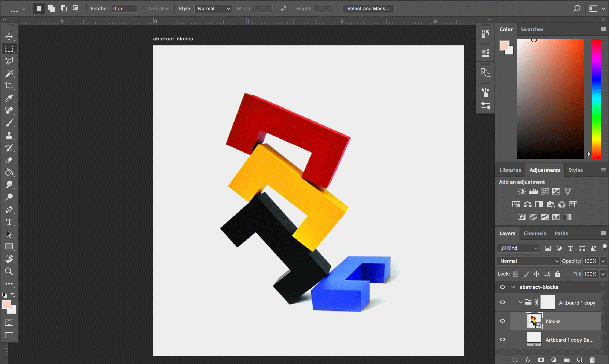Click the Magic Wand tool
Screen dimensions: 609x364
point(9,73)
